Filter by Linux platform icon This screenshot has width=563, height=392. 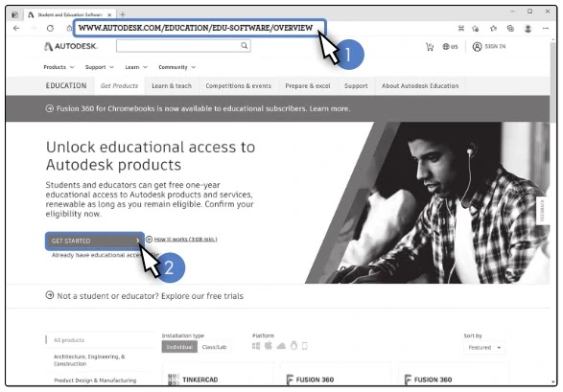293,345
